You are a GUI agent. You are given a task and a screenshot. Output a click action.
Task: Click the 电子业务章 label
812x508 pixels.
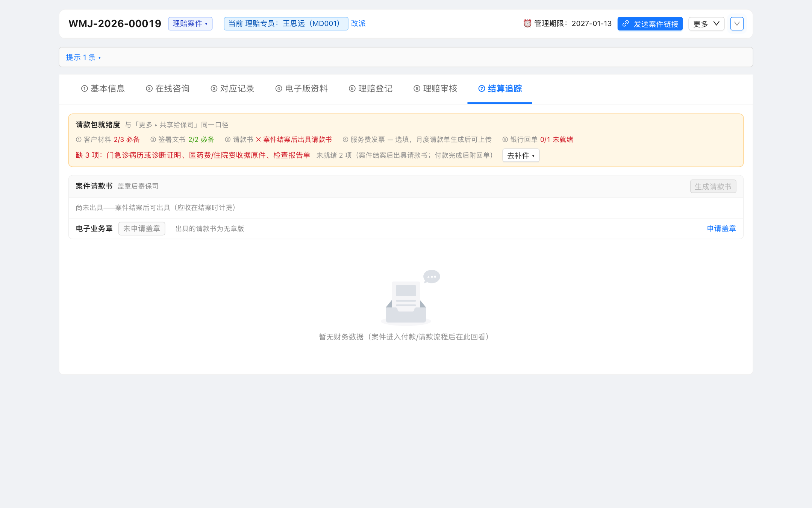(x=94, y=228)
